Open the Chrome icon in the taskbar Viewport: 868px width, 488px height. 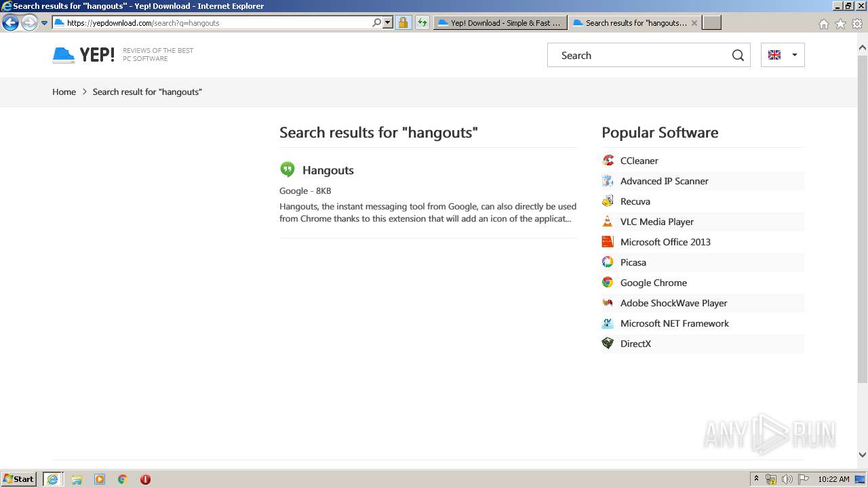coord(123,479)
